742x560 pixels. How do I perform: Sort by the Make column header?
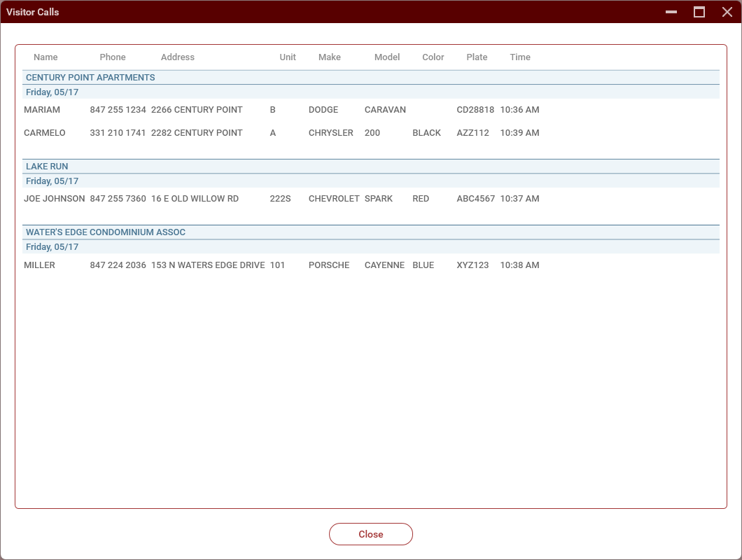(330, 57)
